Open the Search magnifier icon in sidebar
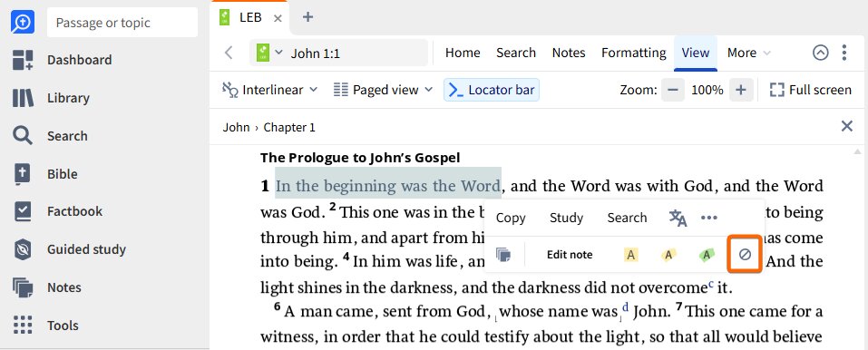 (x=23, y=136)
